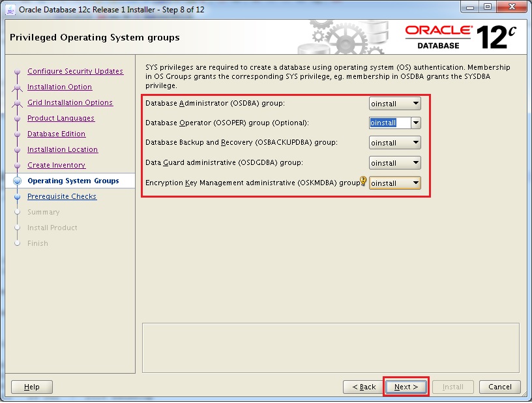Click the OSKMDBA group help hint icon
532x403 pixels.
click(x=364, y=183)
